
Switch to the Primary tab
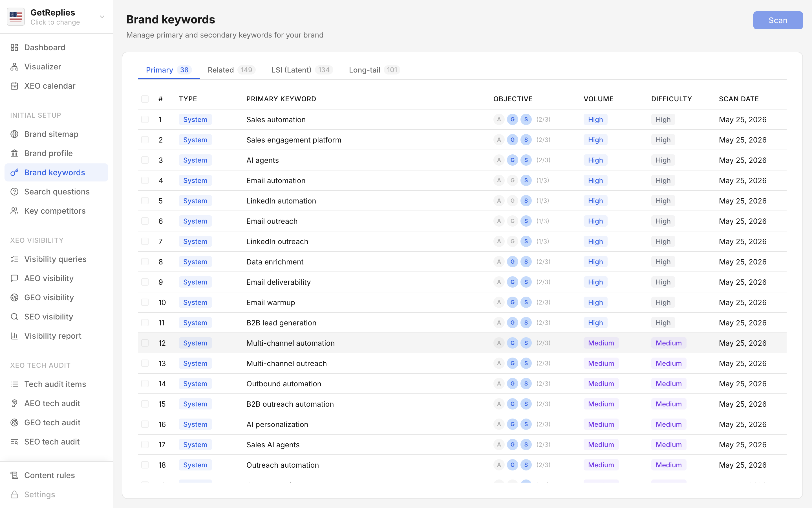coord(169,70)
